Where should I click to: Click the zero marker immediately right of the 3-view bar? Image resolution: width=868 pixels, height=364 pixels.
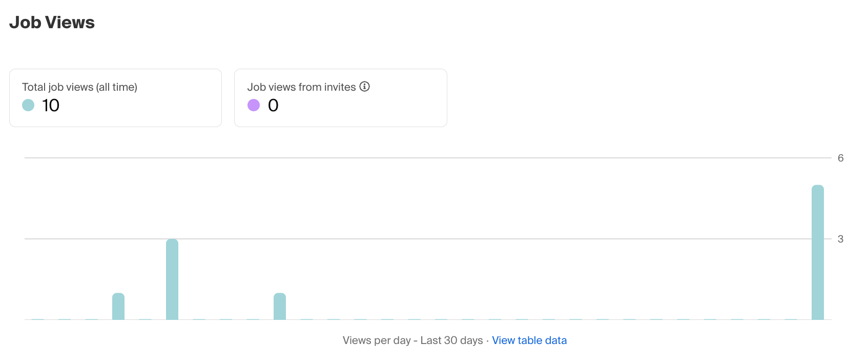(x=199, y=319)
